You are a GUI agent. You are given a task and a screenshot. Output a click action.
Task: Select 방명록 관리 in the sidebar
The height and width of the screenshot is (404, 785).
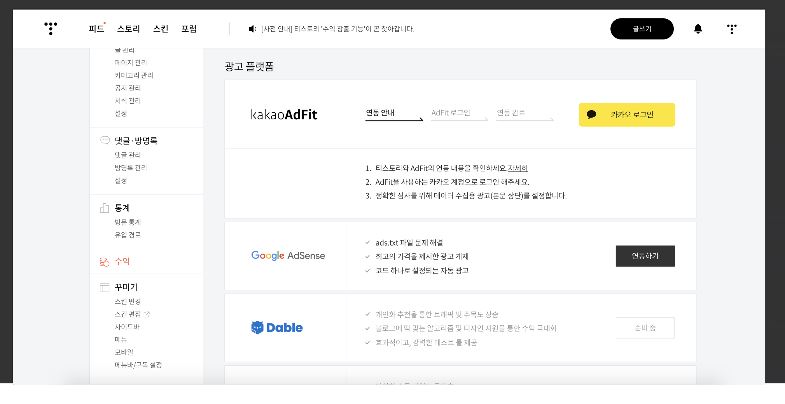click(x=131, y=168)
